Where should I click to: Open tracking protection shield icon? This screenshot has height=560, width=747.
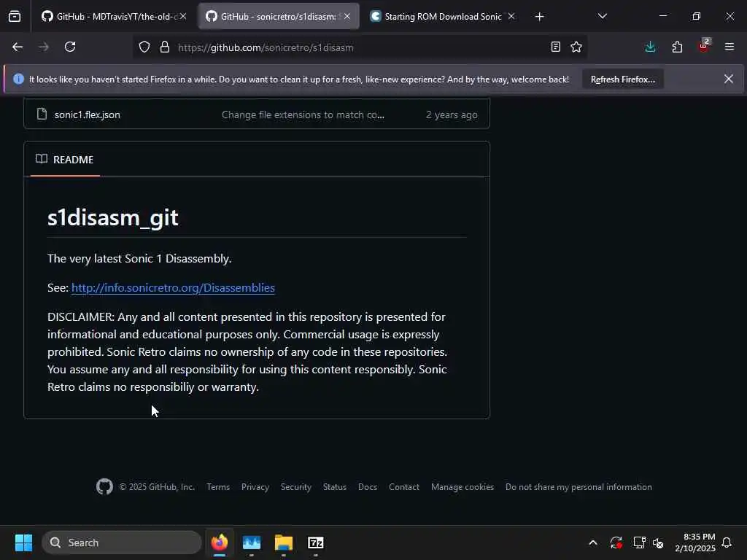coord(144,47)
